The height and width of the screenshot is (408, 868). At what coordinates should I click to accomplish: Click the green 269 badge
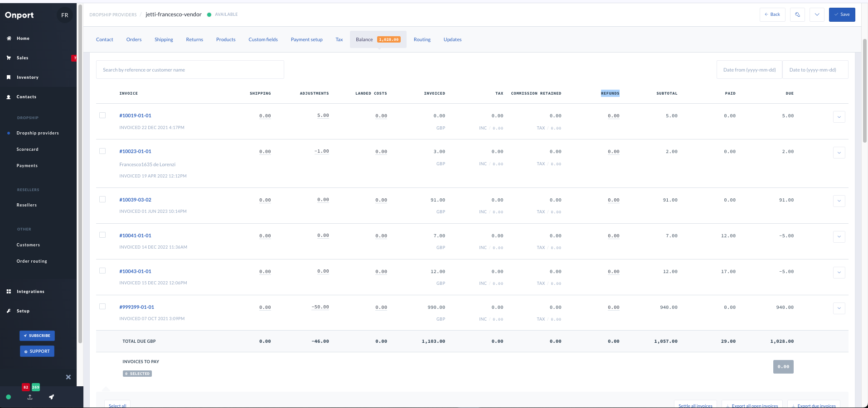pyautogui.click(x=36, y=387)
